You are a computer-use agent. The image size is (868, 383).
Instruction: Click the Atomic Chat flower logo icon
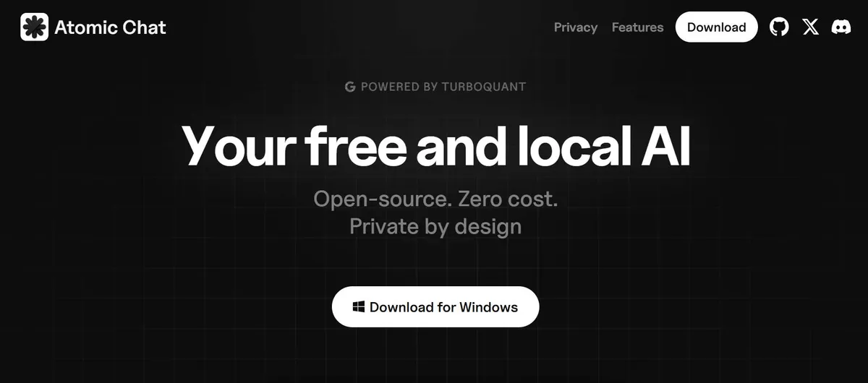tap(34, 27)
